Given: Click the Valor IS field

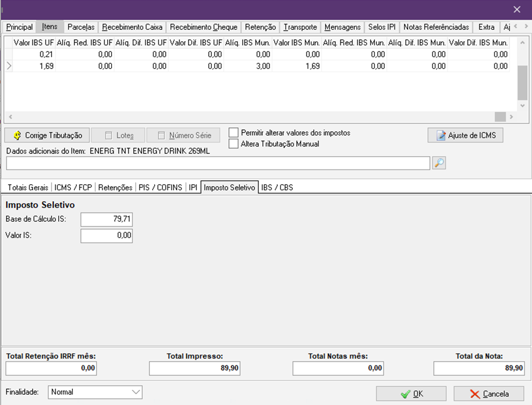Looking at the screenshot, I should click(x=107, y=236).
